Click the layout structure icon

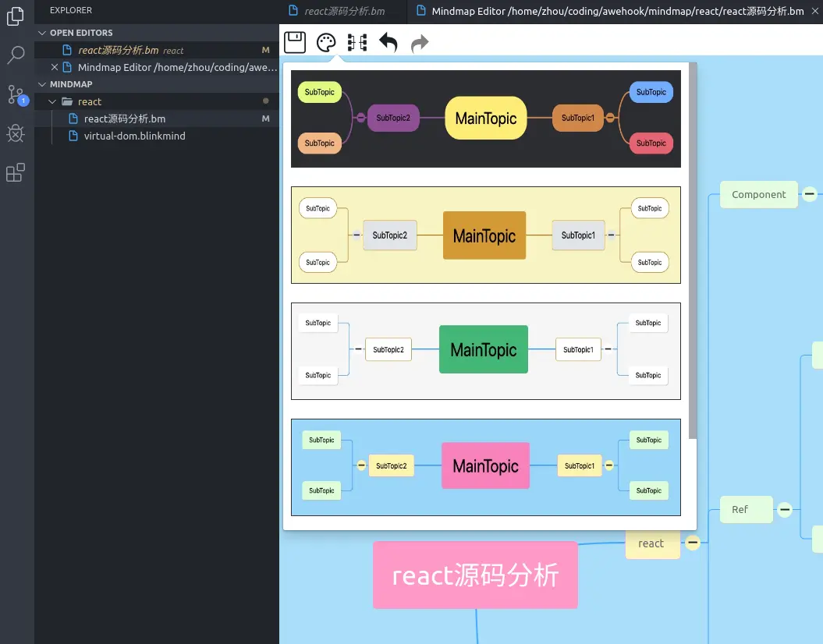tap(357, 42)
